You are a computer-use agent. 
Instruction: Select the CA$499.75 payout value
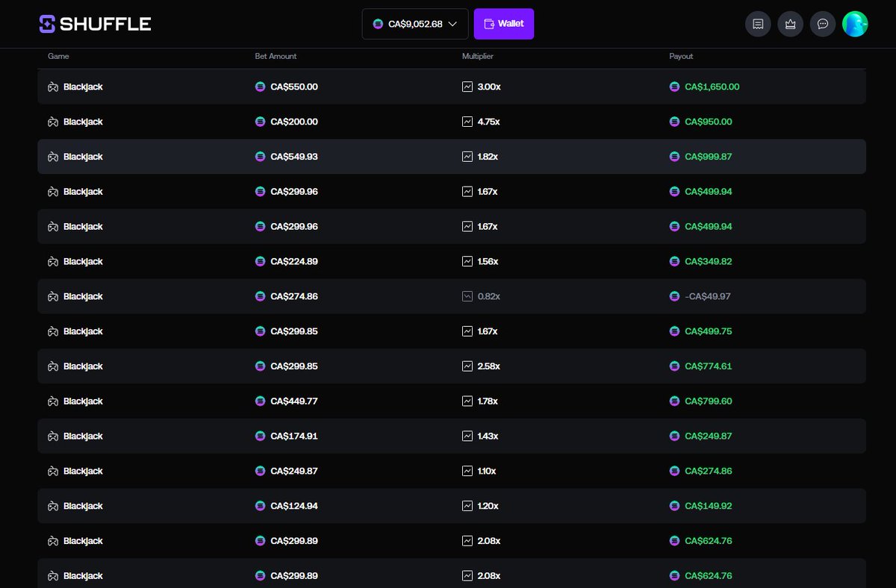coord(709,331)
